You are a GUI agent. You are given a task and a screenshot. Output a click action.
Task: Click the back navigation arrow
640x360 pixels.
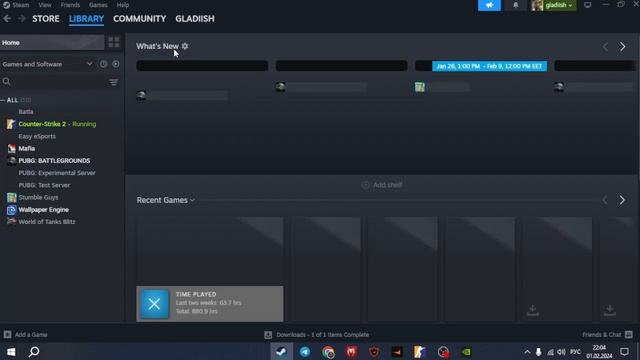point(7,19)
